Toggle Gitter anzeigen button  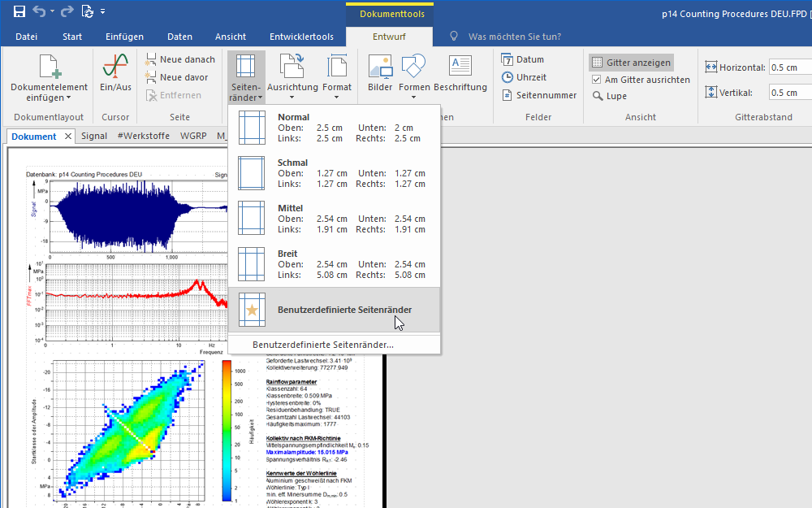[631, 63]
